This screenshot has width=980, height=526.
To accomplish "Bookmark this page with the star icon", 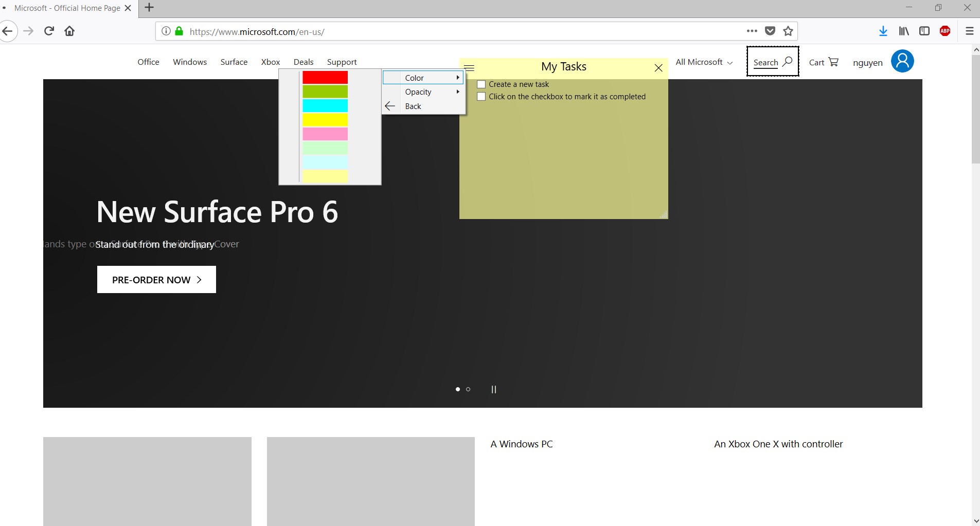I will click(x=787, y=31).
